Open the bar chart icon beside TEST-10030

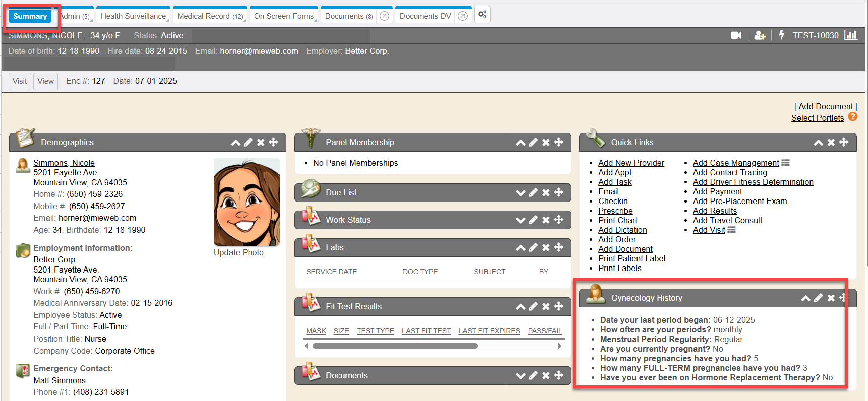(x=851, y=35)
